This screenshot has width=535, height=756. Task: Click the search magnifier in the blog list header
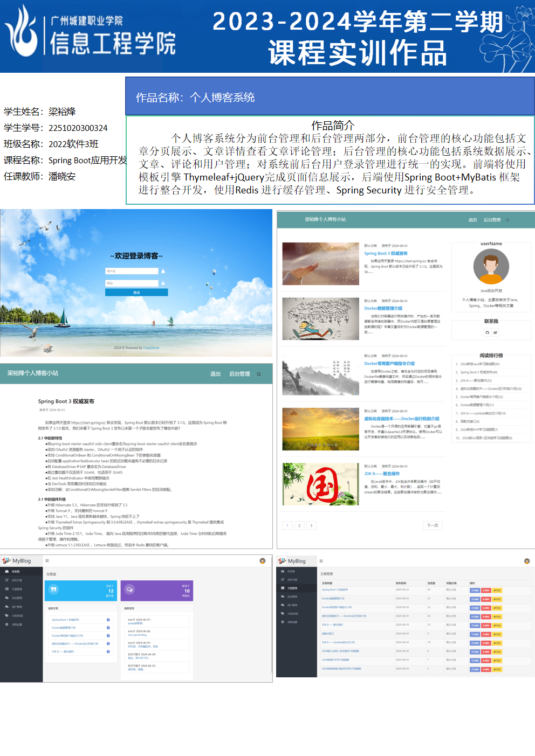[507, 220]
